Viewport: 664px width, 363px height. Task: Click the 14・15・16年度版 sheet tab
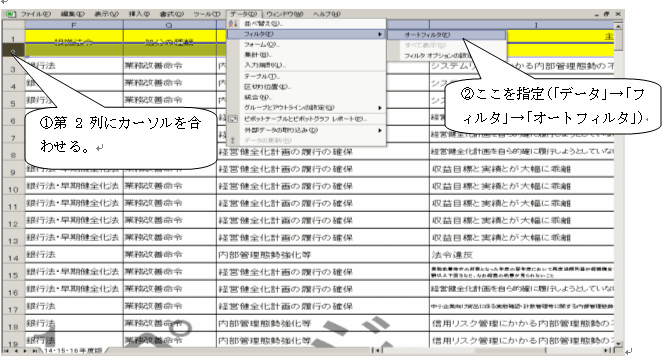[73, 351]
